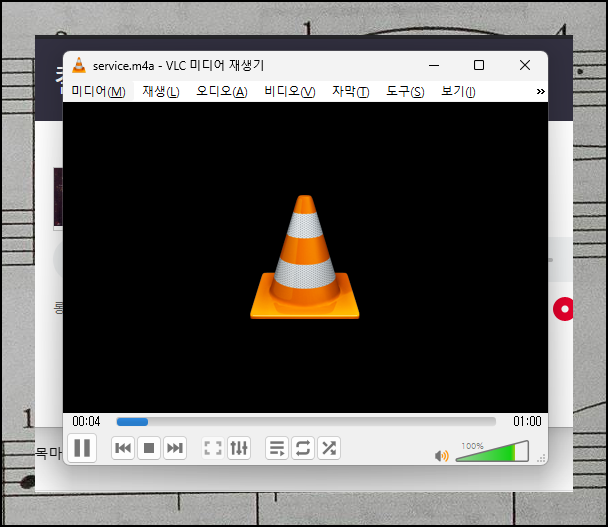608x527 pixels.
Task: Pause playback with the pause button
Action: point(82,448)
